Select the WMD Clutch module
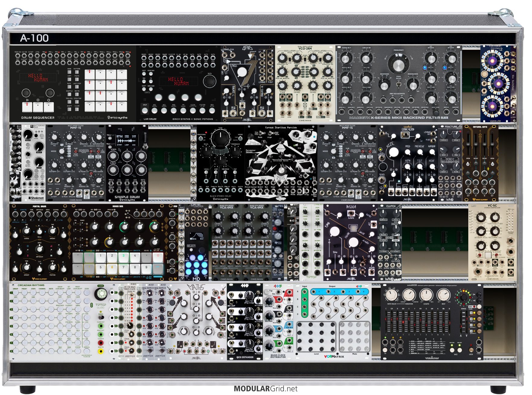532x395 pixels. 390,243
